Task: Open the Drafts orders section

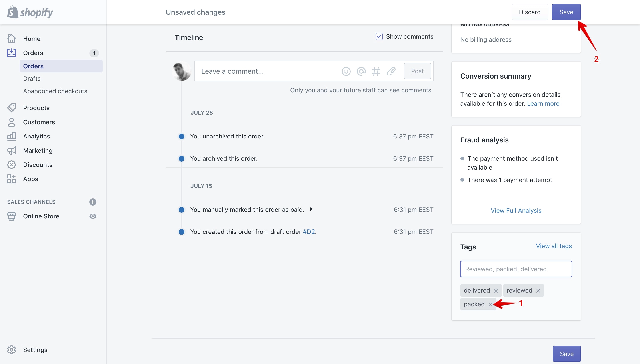Action: (x=32, y=79)
